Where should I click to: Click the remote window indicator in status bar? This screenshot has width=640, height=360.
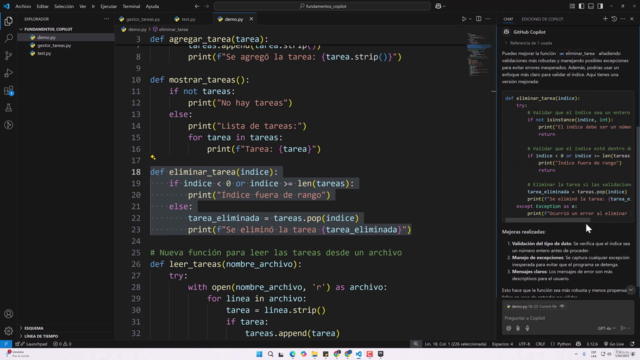pyautogui.click(x=6, y=344)
